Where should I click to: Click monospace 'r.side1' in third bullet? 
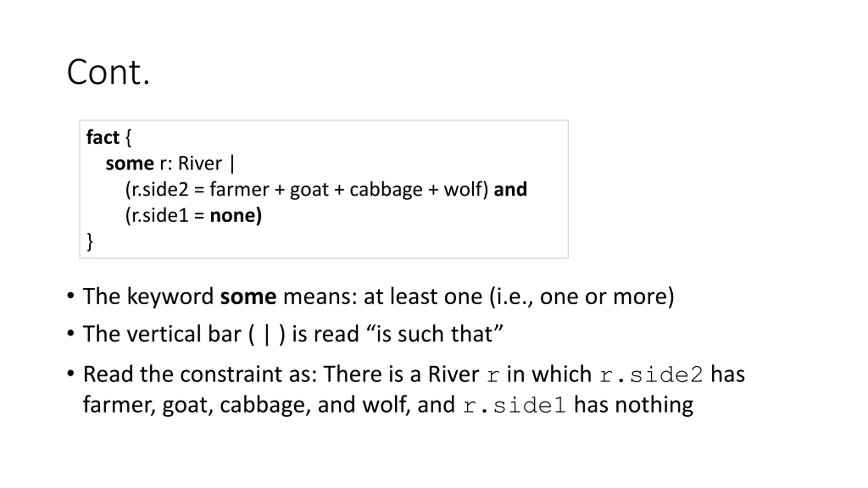point(514,406)
